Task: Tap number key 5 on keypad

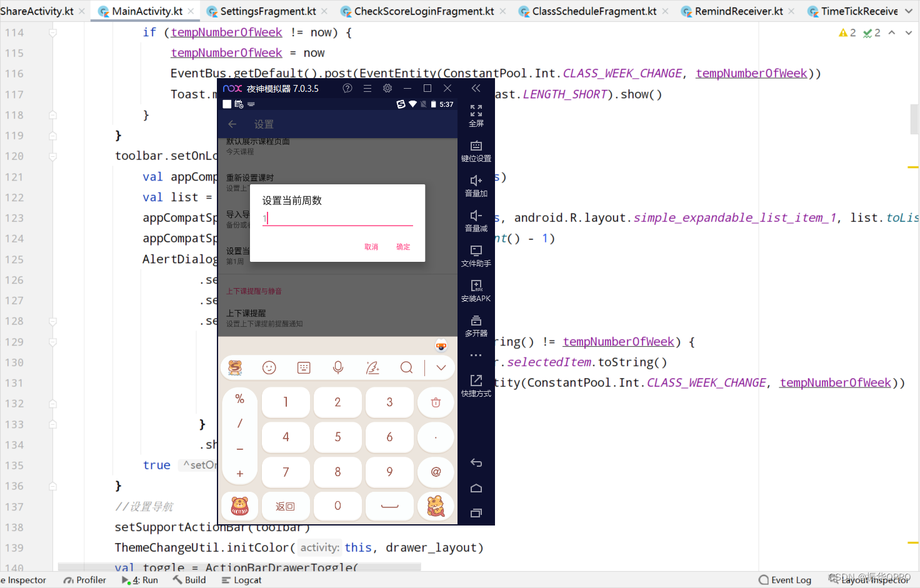Action: [x=337, y=437]
